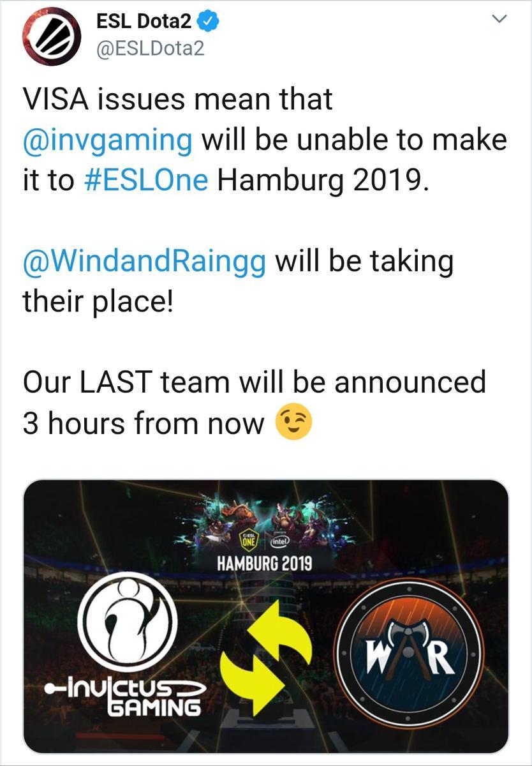532x766 pixels.
Task: Open the @WindandRaingg mention
Action: tap(144, 262)
